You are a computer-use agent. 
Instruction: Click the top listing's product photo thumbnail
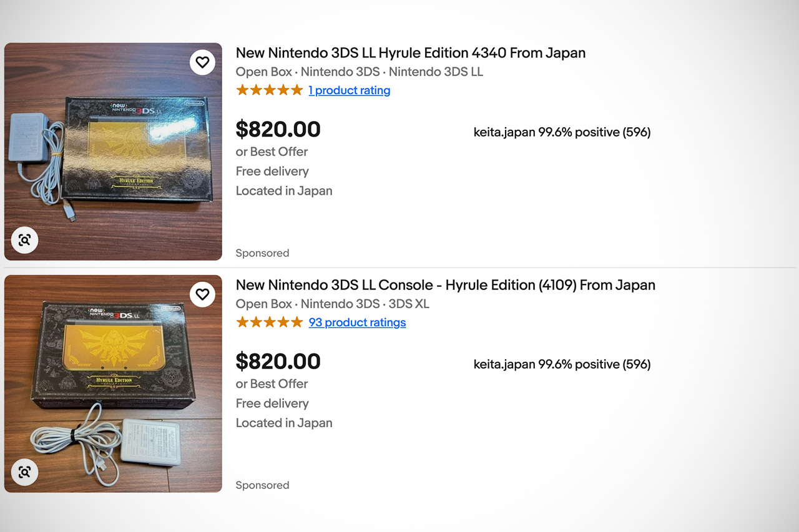[x=113, y=151]
